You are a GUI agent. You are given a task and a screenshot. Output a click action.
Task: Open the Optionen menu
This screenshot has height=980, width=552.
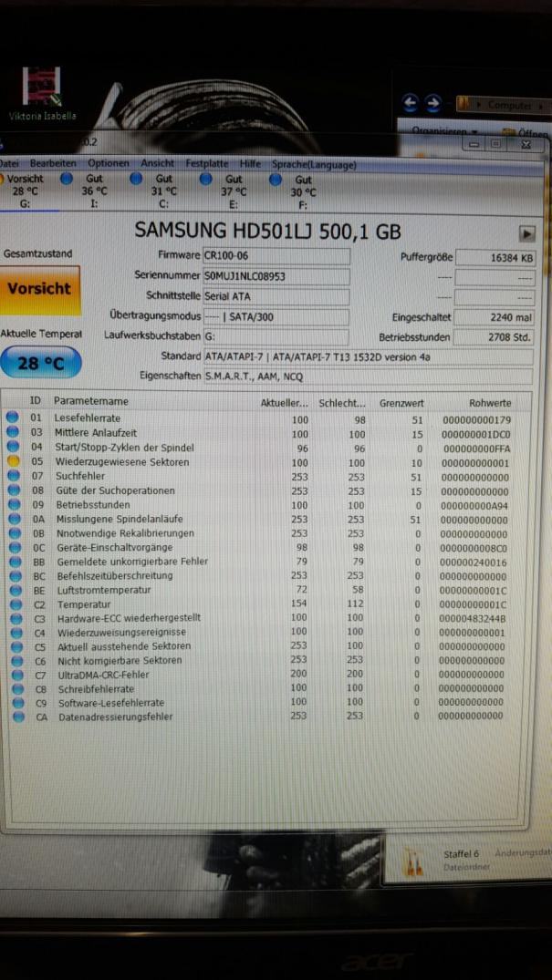click(x=109, y=163)
